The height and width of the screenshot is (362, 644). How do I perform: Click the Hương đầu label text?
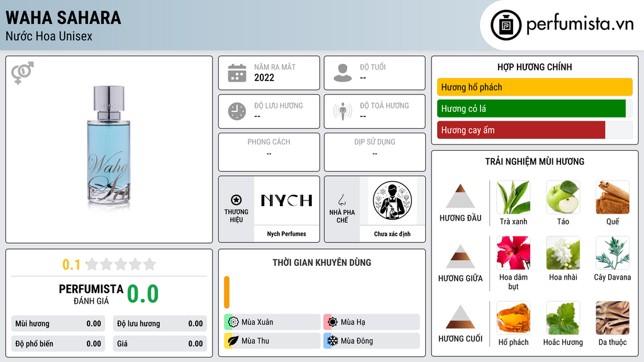460,218
